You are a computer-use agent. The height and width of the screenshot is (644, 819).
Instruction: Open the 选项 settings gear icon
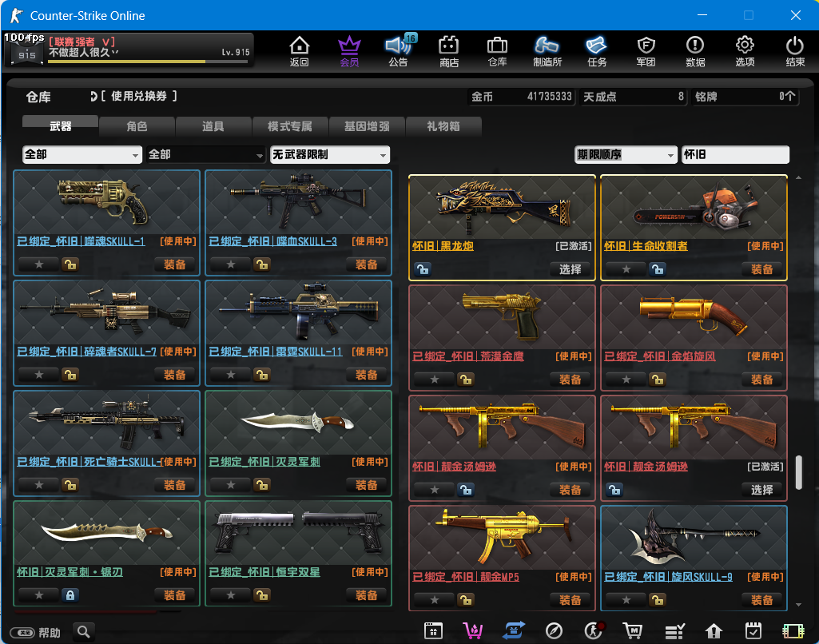coord(745,51)
